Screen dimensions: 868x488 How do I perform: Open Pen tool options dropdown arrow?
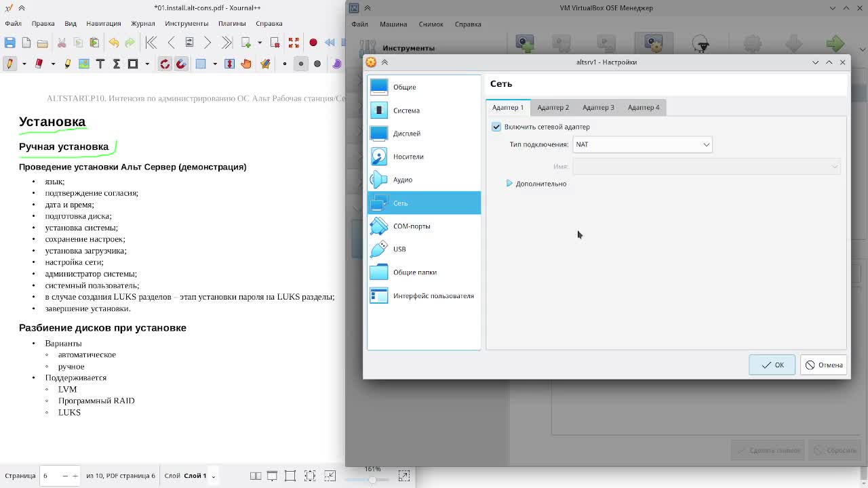24,64
